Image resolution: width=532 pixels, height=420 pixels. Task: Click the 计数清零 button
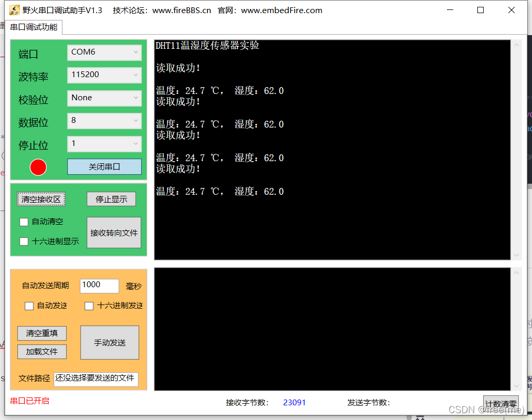[501, 404]
